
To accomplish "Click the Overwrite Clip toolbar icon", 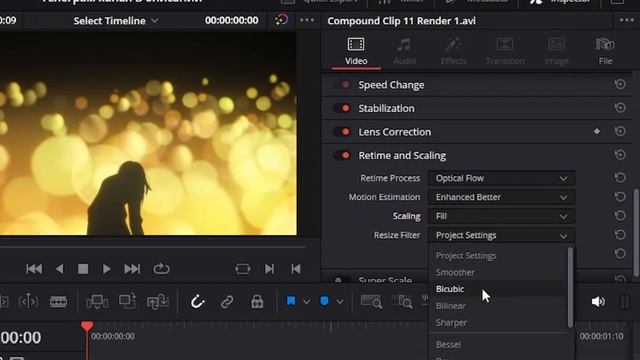I will point(127,302).
